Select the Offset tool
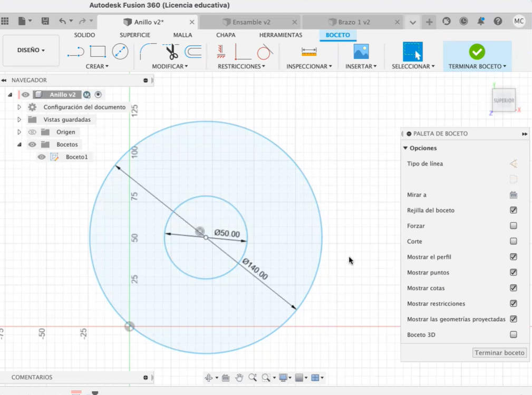Screen dimensions: 532x395 point(193,52)
